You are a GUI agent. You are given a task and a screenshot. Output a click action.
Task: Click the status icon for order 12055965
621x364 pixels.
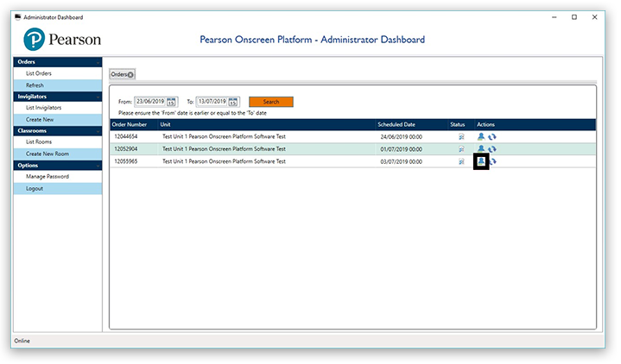click(461, 161)
